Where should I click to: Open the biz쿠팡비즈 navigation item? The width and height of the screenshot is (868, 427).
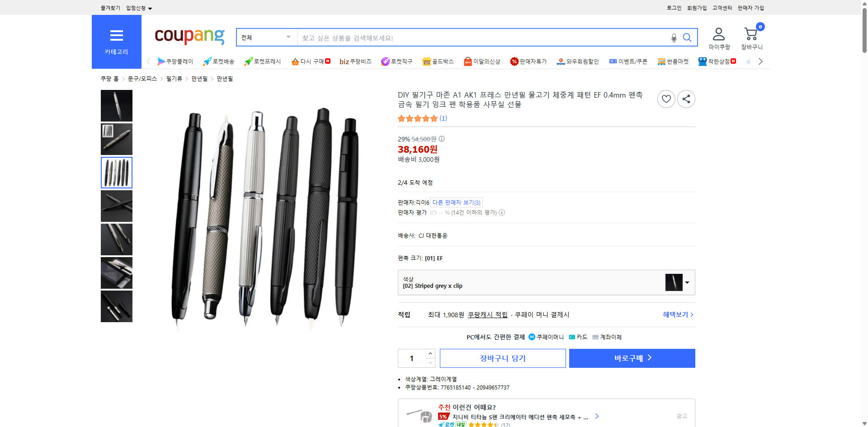point(355,61)
